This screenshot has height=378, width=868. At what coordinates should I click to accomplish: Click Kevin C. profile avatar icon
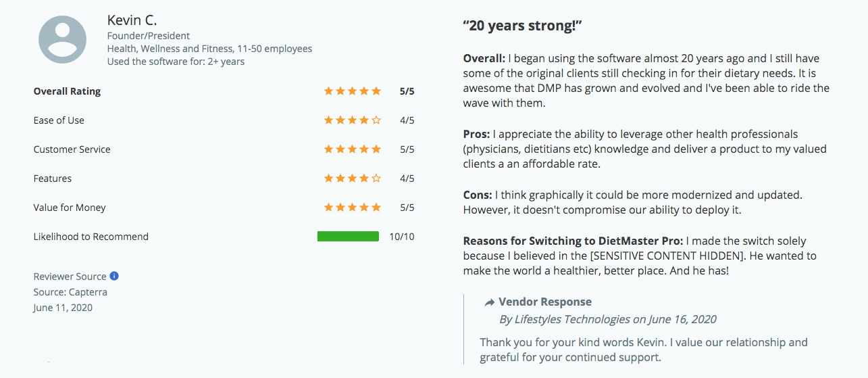[63, 40]
